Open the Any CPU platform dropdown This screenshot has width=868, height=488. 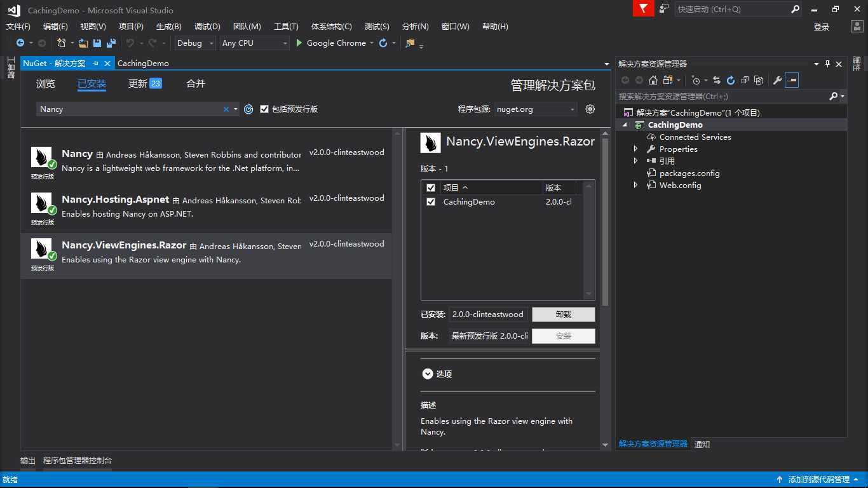pyautogui.click(x=254, y=43)
